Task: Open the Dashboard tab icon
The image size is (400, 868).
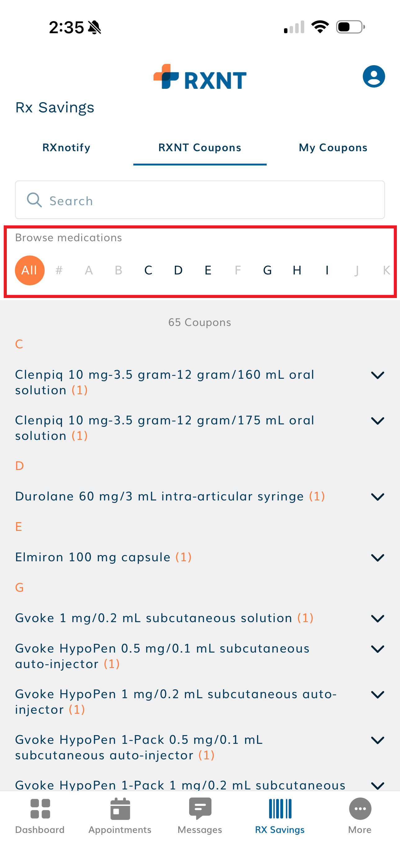Action: [x=40, y=808]
